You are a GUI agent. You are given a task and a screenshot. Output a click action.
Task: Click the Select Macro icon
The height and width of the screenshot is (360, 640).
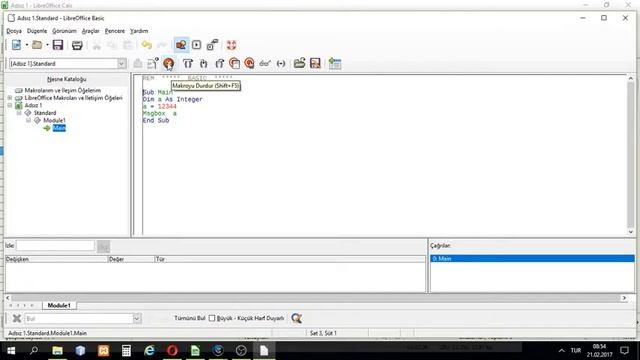tap(196, 45)
